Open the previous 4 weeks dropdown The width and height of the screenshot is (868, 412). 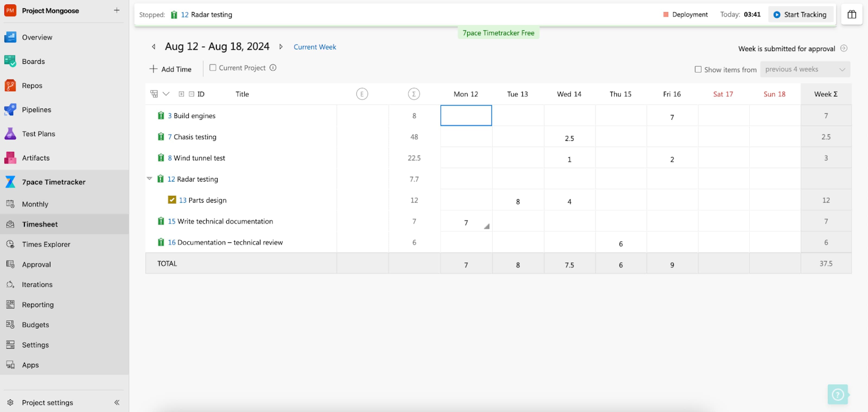coord(805,69)
